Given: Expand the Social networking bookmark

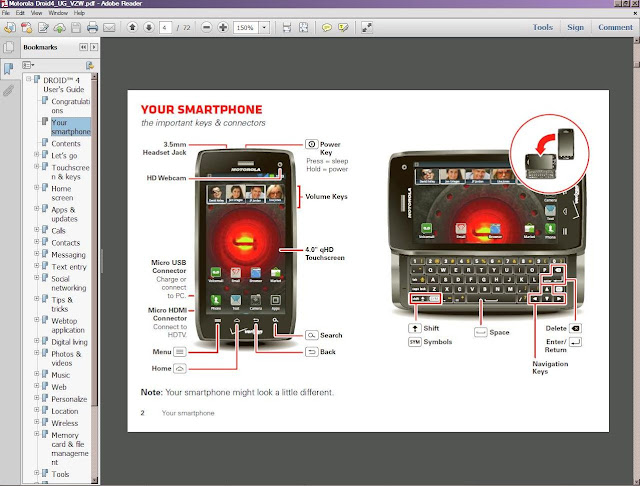Looking at the screenshot, I should click(37, 277).
